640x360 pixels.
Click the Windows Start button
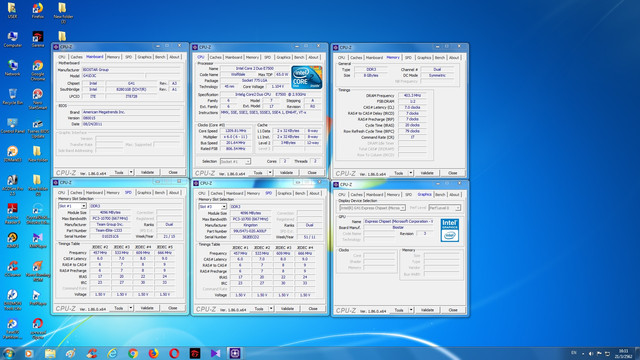[8, 353]
